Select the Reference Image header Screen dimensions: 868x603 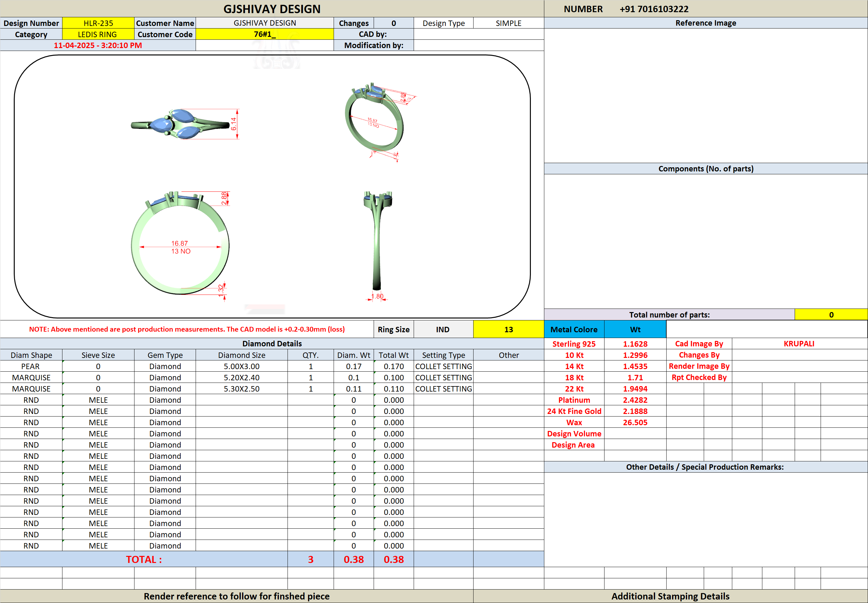706,23
